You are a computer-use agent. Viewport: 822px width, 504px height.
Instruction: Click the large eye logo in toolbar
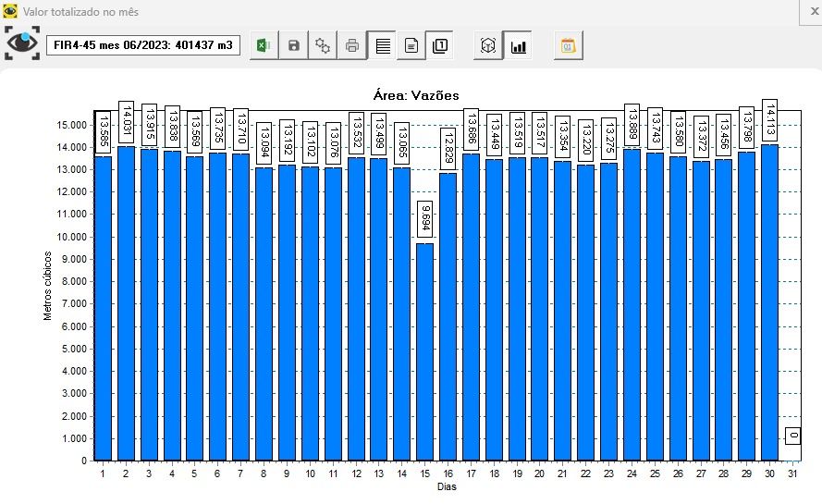(22, 43)
